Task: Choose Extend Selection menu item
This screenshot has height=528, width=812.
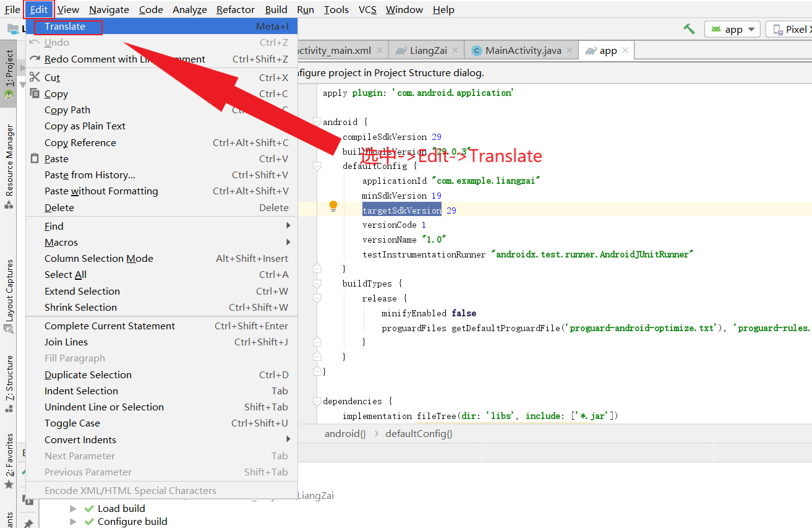Action: tap(161, 291)
